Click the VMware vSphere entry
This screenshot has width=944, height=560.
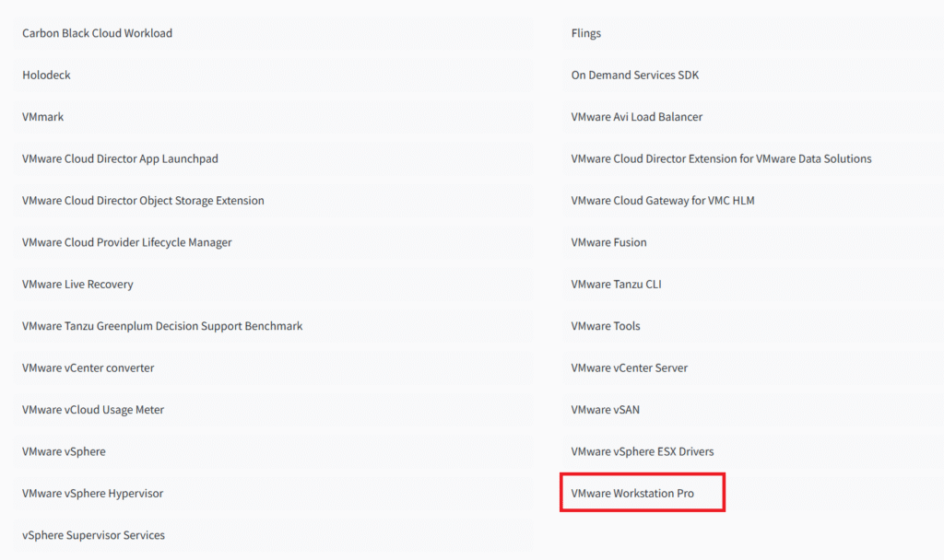click(64, 451)
